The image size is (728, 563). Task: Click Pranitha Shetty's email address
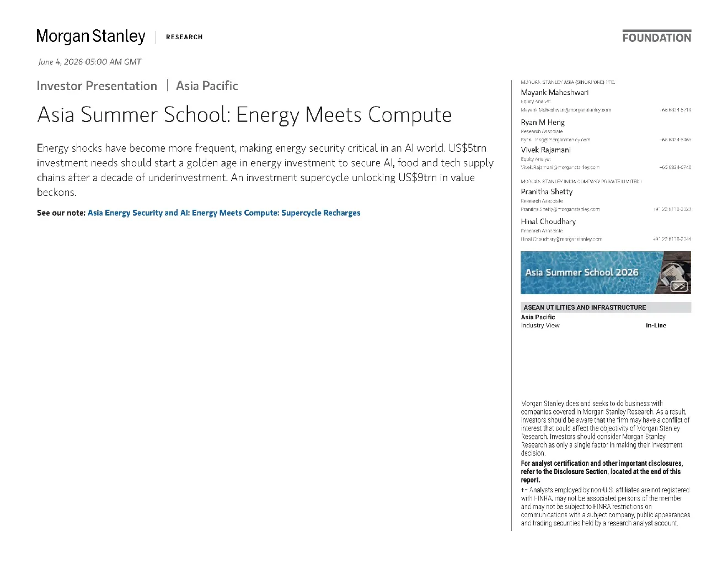click(x=560, y=209)
